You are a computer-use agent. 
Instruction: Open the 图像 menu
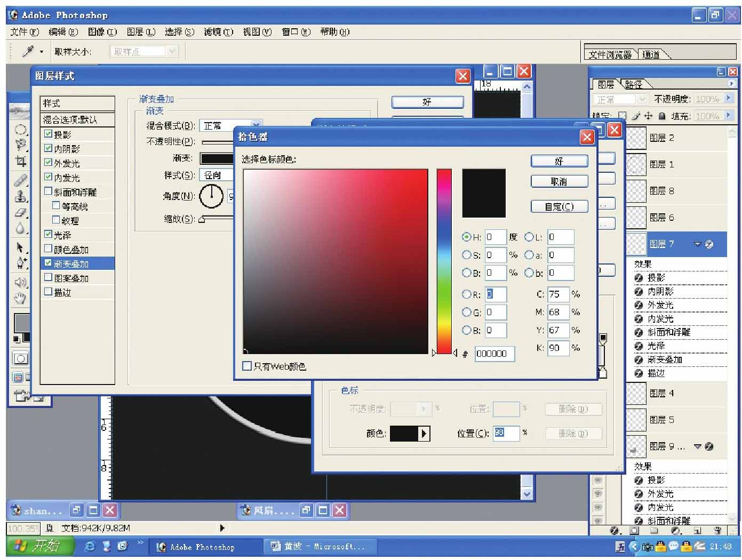102,32
